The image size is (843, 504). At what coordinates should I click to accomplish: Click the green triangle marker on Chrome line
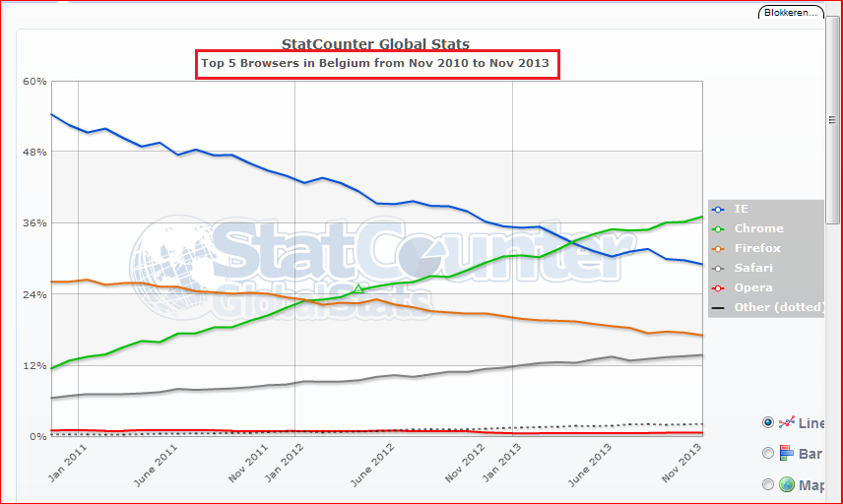[x=359, y=288]
